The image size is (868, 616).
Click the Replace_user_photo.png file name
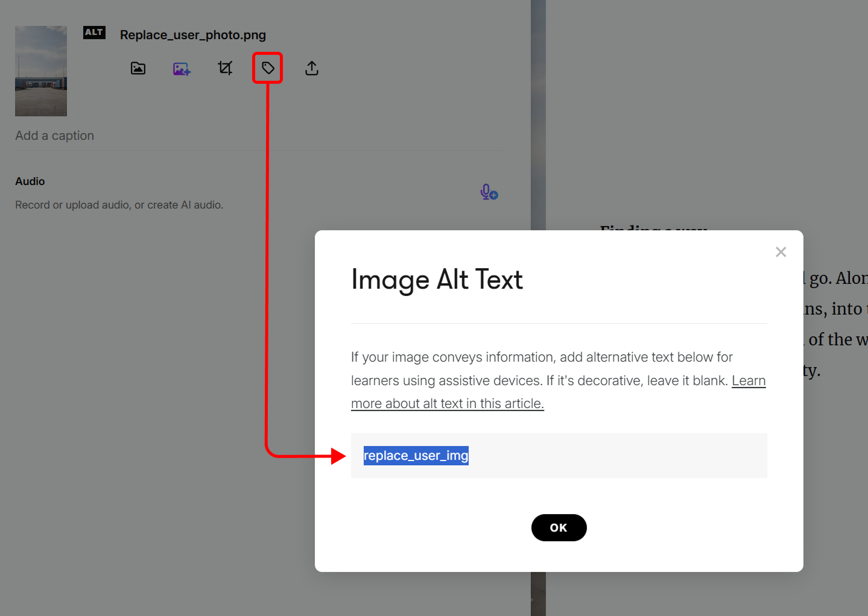click(x=193, y=35)
